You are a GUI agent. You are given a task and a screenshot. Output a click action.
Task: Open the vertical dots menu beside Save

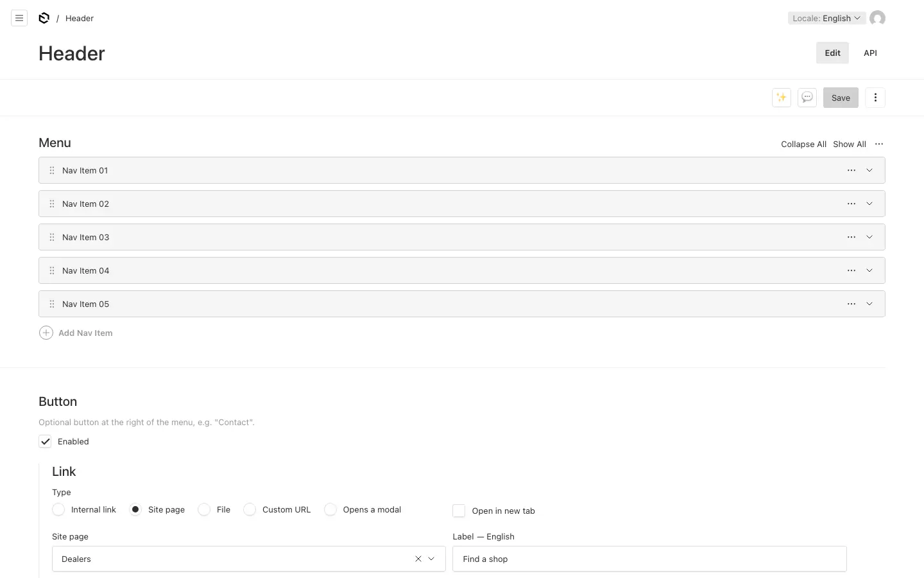pyautogui.click(x=875, y=98)
